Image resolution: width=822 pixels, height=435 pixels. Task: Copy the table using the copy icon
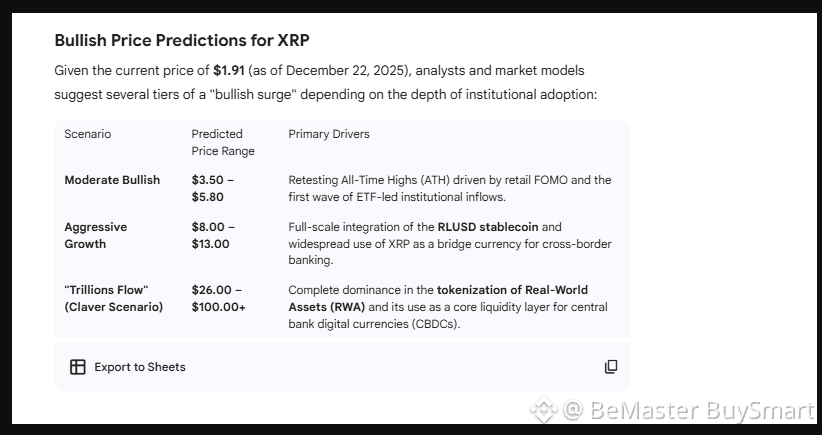[x=611, y=367]
